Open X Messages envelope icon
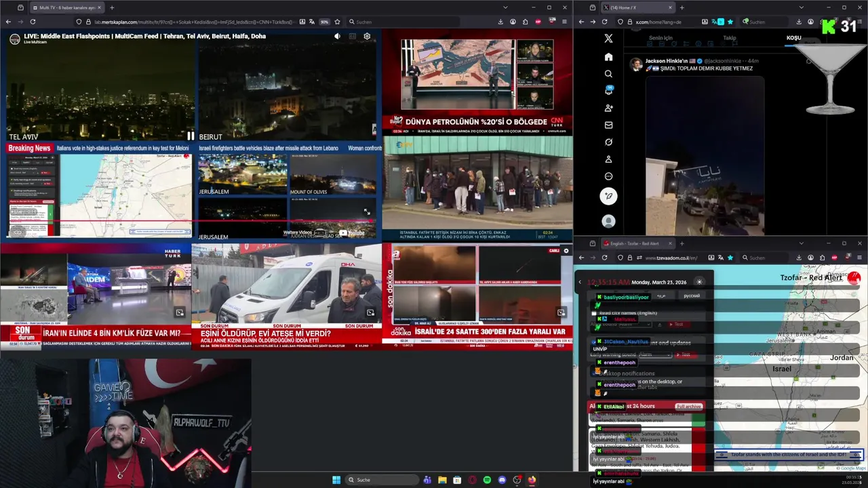Screen dimensions: 868x488 click(x=608, y=125)
